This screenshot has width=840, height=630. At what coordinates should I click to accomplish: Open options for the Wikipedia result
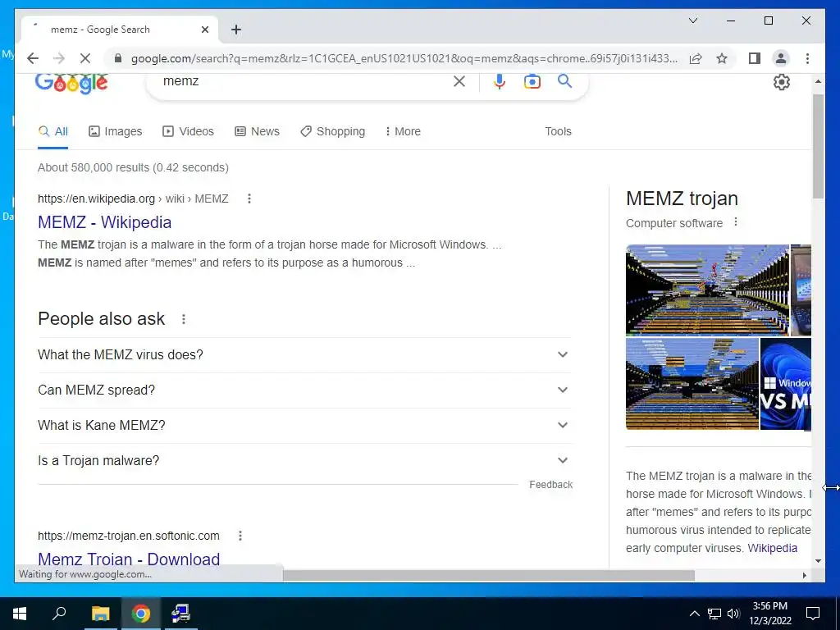[x=249, y=199]
